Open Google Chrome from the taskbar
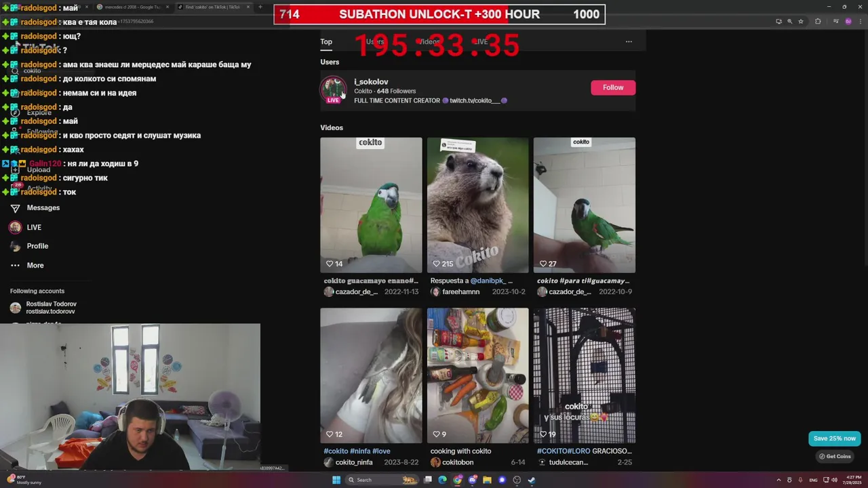 pos(458,480)
